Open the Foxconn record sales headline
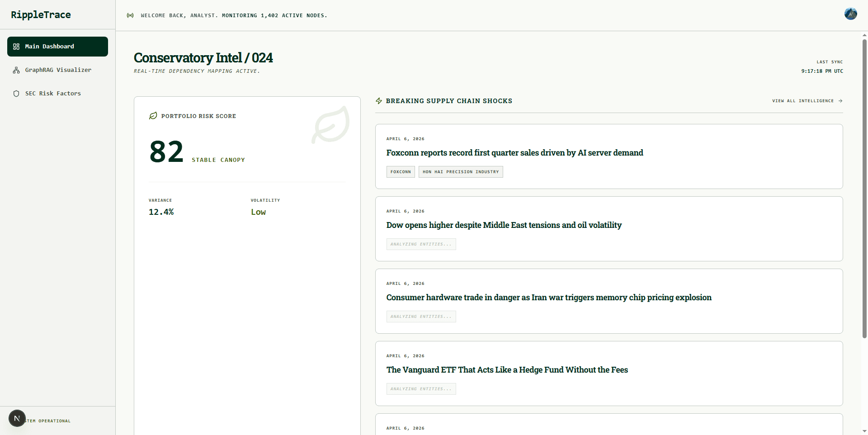The image size is (868, 435). [x=514, y=153]
